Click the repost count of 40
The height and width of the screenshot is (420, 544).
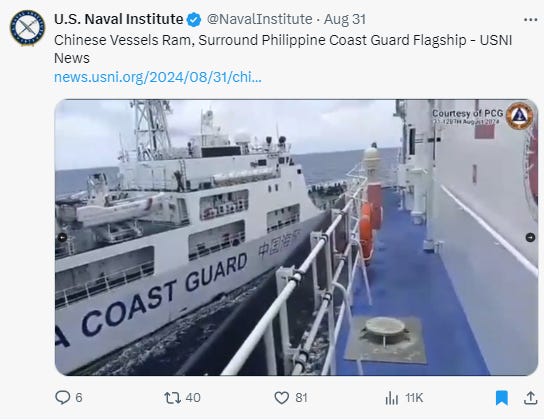pyautogui.click(x=193, y=397)
